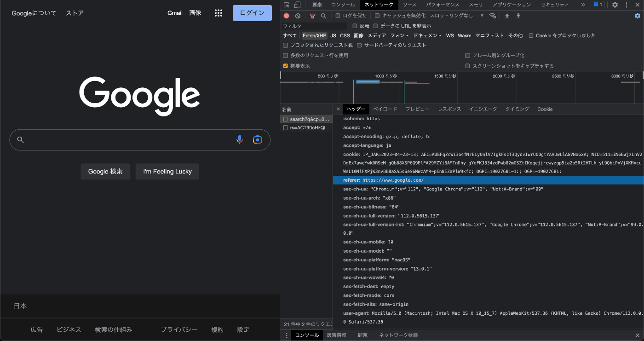Stop recording network log (red dot)
The height and width of the screenshot is (341, 644).
coord(287,16)
